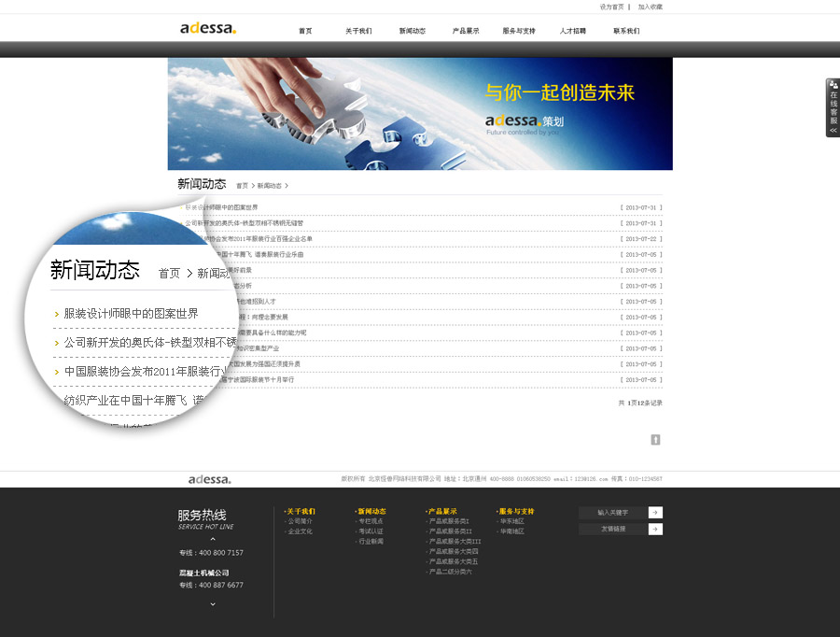This screenshot has width=840, height=637.
Task: Click the 行业新闻 footer link
Action: tap(371, 542)
